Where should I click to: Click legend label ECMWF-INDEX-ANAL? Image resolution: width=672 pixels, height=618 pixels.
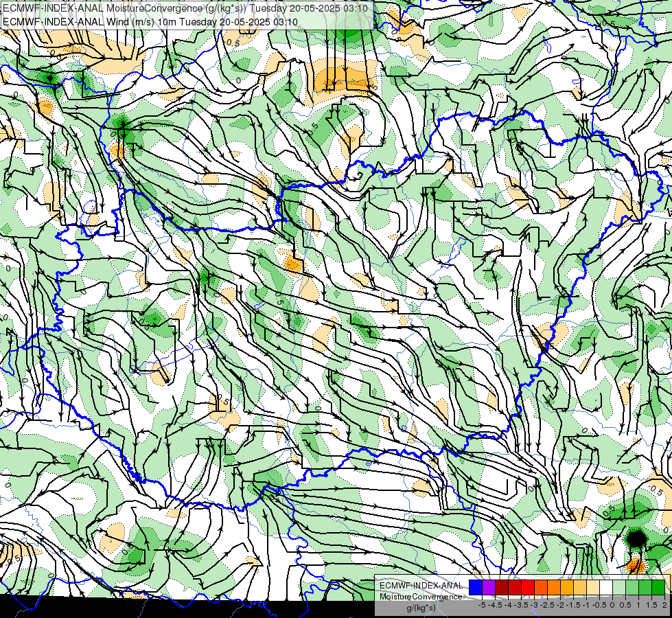pos(421,586)
